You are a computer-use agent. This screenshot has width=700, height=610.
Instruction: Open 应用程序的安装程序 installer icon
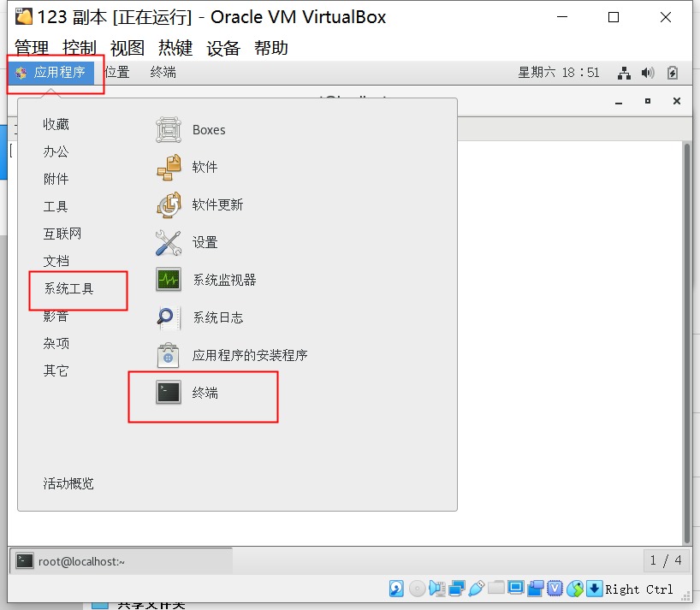pos(169,355)
